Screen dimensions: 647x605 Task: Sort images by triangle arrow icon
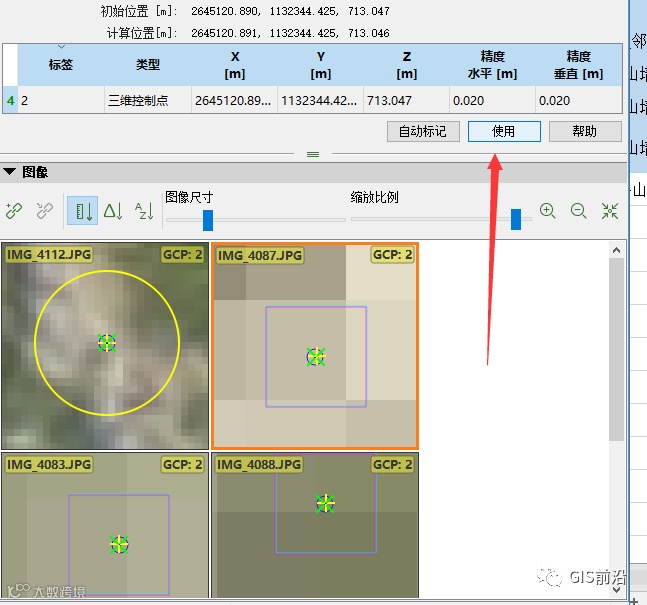pos(113,211)
